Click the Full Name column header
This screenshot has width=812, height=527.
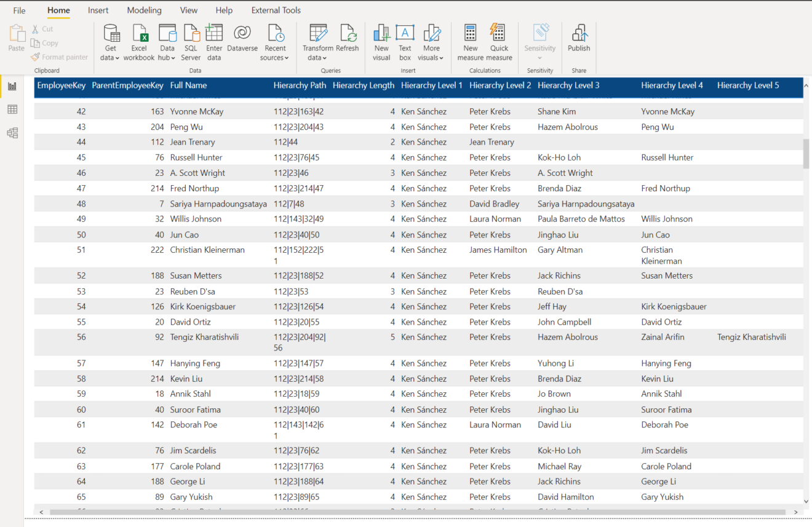pos(188,85)
